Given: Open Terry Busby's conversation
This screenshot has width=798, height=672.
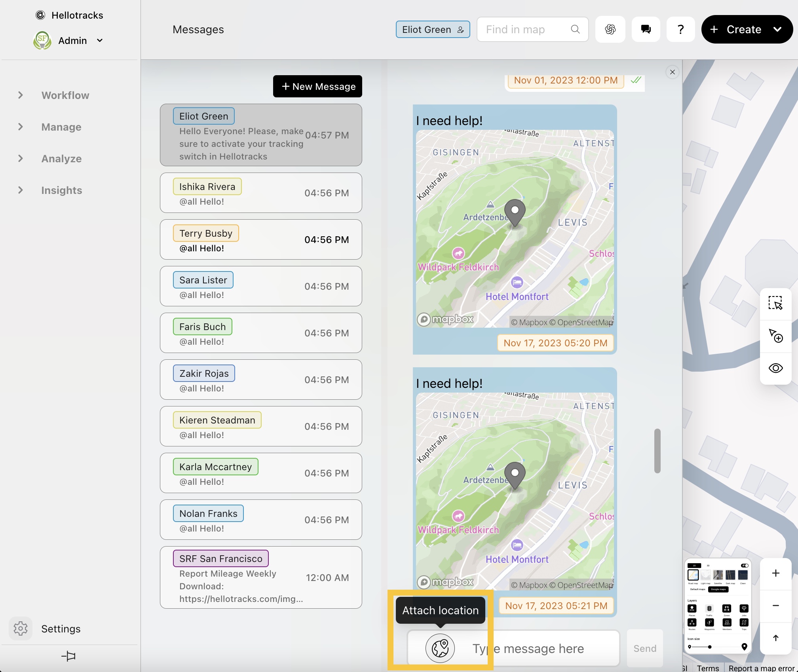Looking at the screenshot, I should click(x=261, y=240).
